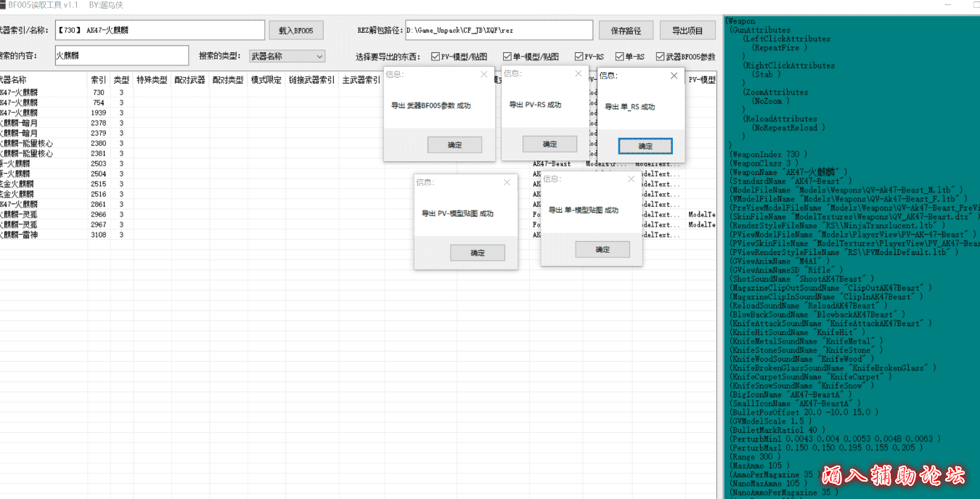The width and height of the screenshot is (980, 499).
Task: Sort by the 索引 column header
Action: 99,80
